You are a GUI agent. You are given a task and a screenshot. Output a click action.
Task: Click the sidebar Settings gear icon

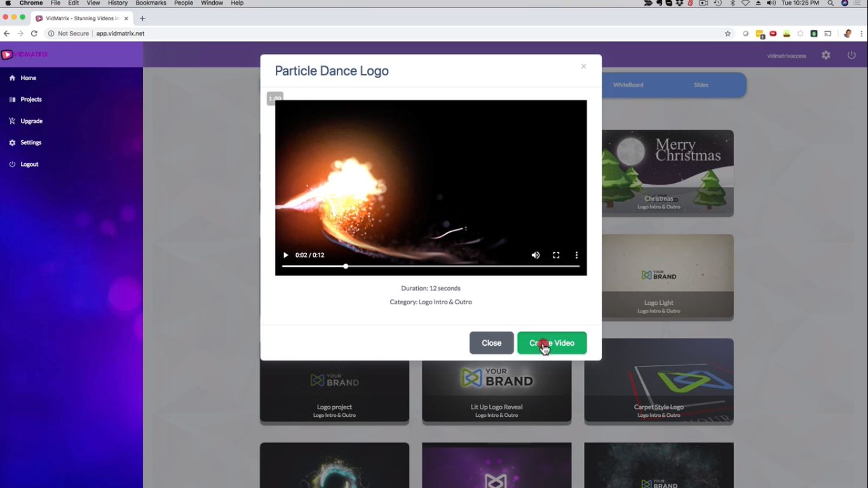(x=12, y=143)
